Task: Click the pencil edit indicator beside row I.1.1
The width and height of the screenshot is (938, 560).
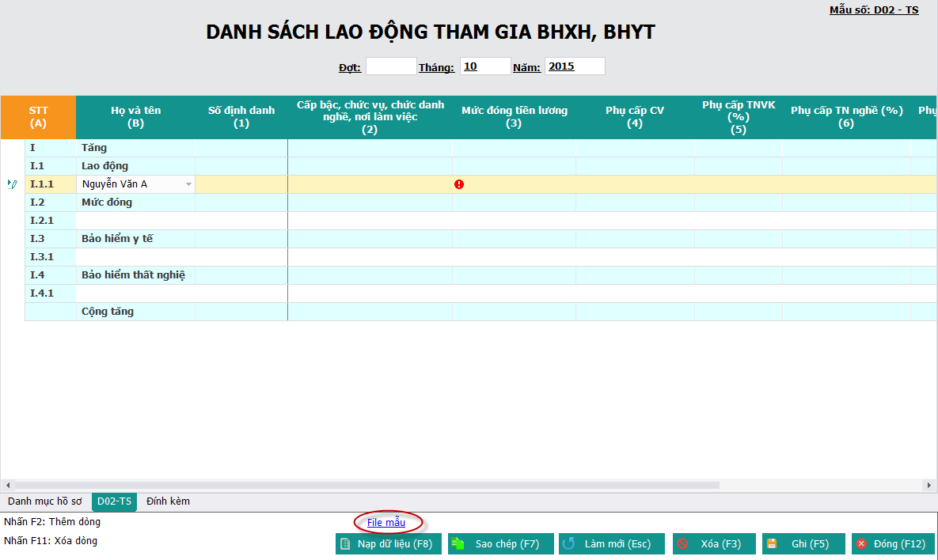Action: click(x=12, y=184)
